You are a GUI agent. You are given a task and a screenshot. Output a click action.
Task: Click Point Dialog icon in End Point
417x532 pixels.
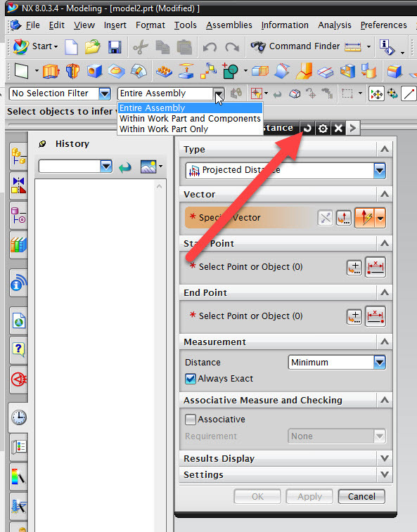(354, 317)
